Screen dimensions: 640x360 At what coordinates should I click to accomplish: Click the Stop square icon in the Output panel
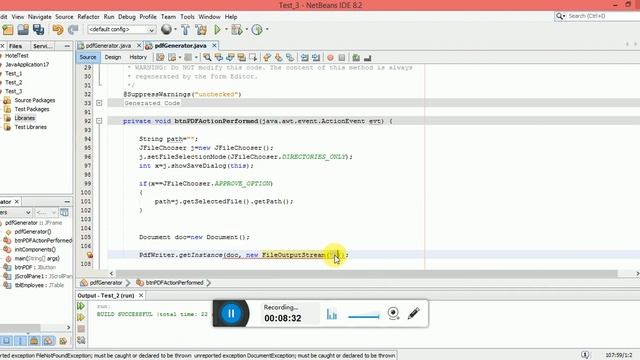tap(81, 329)
